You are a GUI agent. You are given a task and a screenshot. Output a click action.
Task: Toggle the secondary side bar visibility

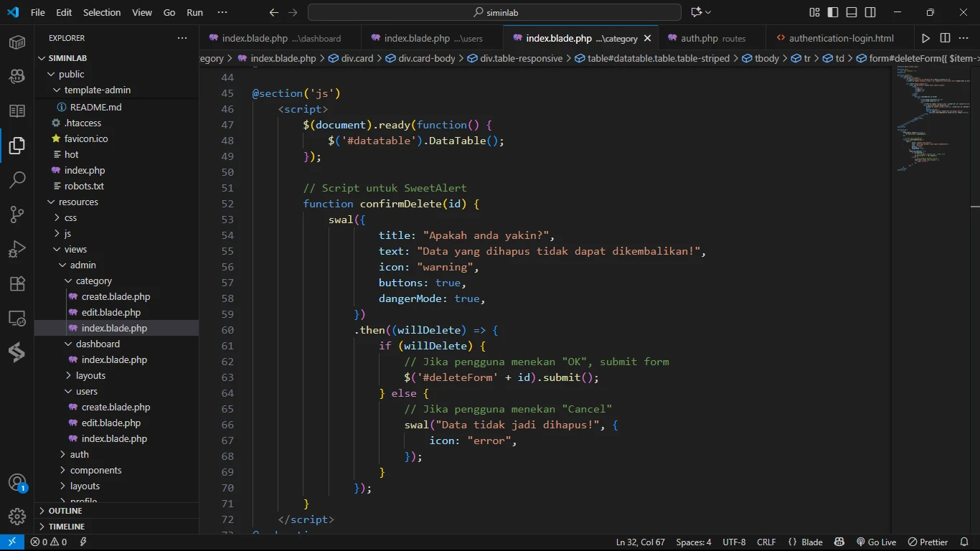coord(870,12)
